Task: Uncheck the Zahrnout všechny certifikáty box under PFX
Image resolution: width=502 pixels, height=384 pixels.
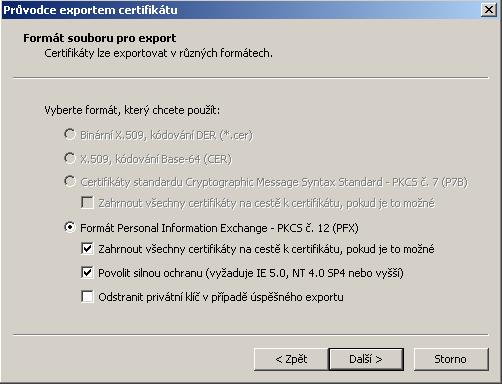Action: [87, 248]
